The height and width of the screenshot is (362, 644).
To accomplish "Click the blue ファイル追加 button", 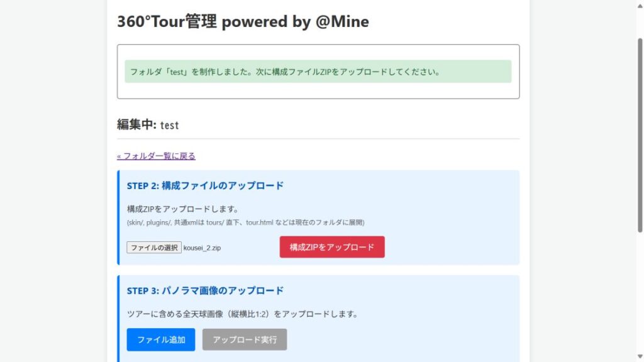I will click(161, 339).
